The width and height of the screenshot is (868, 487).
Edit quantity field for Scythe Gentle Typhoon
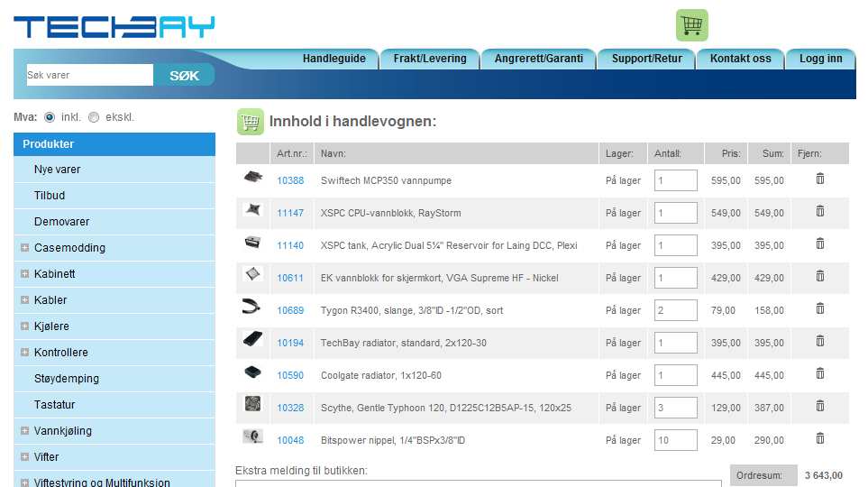click(x=675, y=408)
